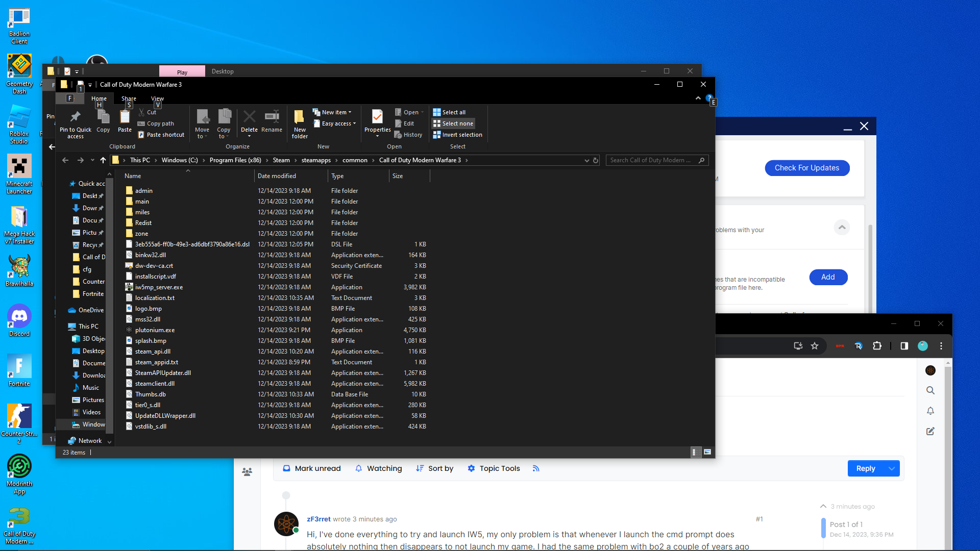
Task: Open New item dropdown
Action: pos(332,112)
